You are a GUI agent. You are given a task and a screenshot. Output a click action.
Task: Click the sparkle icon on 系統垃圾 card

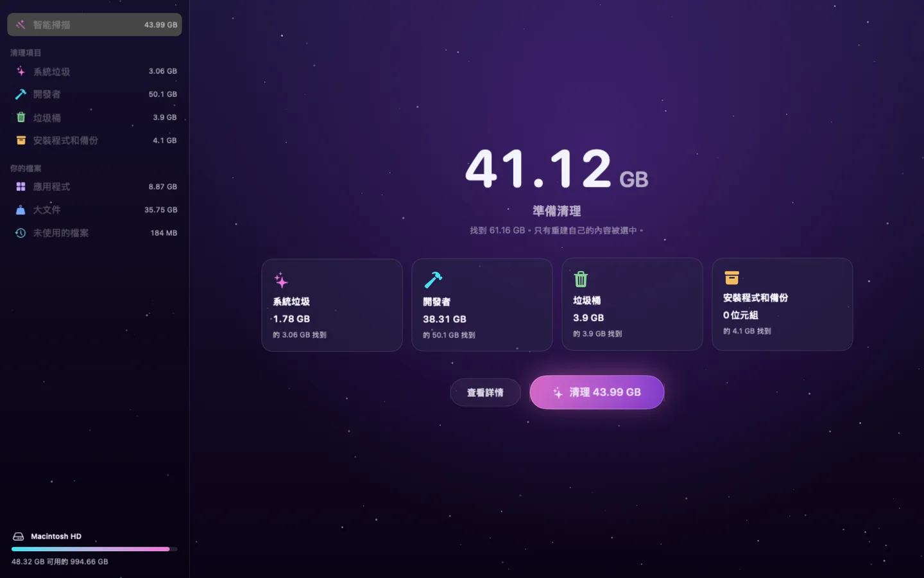click(281, 280)
